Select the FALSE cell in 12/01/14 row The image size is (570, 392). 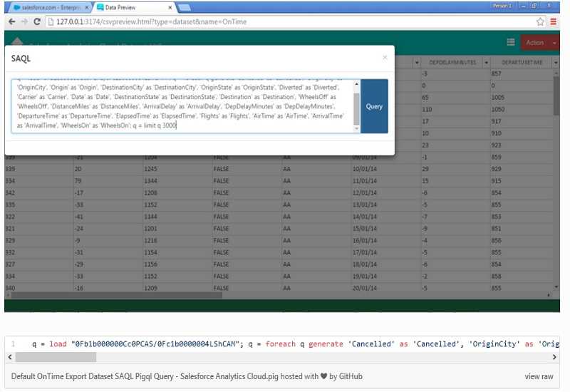[247, 192]
